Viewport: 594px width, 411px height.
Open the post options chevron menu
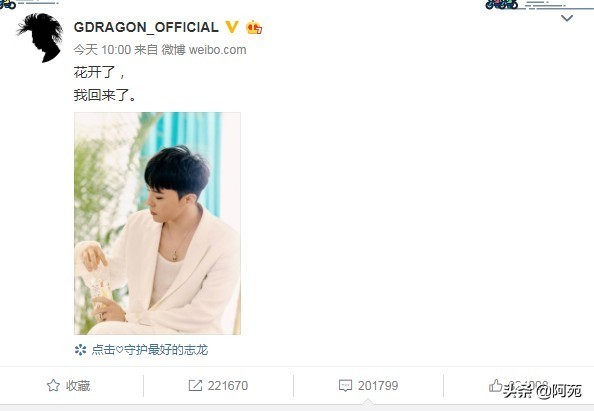tap(567, 18)
